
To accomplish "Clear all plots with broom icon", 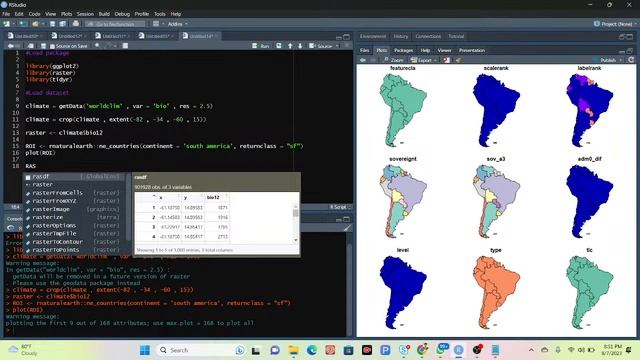I will click(x=458, y=60).
